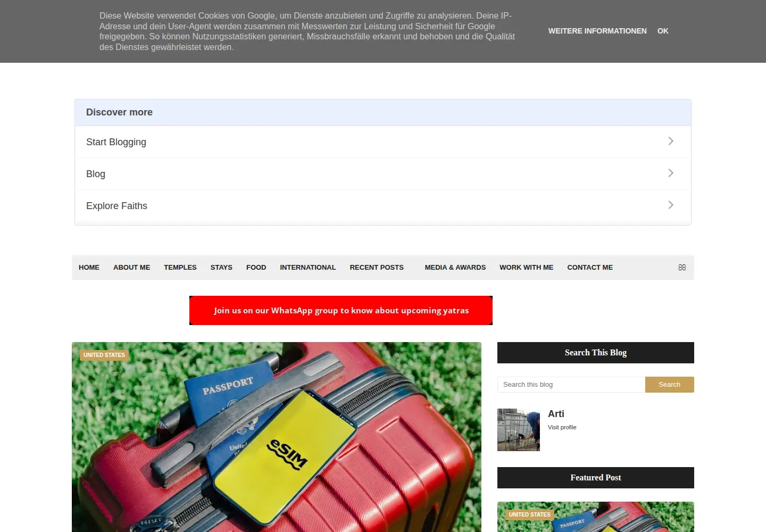Viewport: 766px width, 532px height.
Task: Open the main eSIM passport post image
Action: (277, 437)
